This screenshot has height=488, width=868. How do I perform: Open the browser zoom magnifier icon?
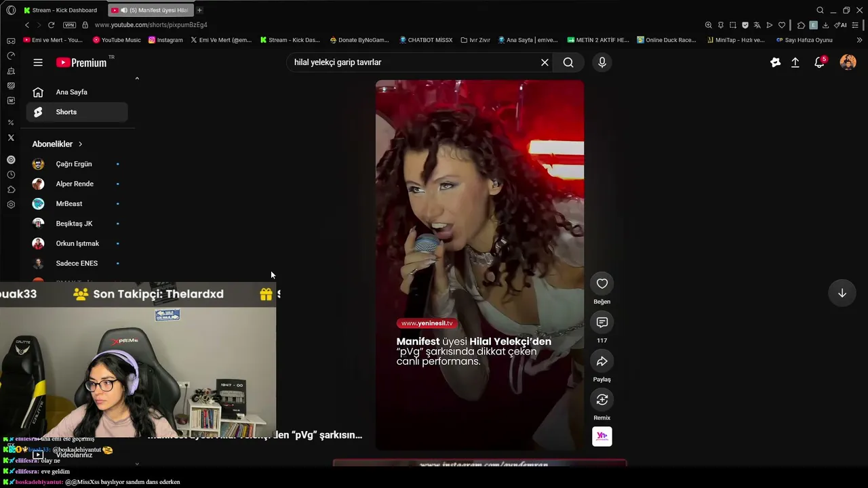coord(709,25)
